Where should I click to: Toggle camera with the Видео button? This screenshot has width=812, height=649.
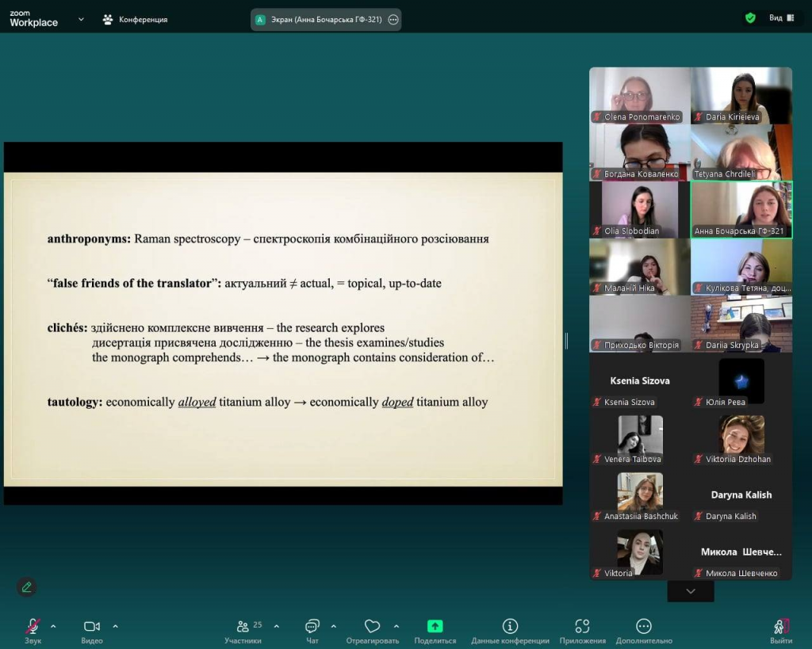[92, 627]
